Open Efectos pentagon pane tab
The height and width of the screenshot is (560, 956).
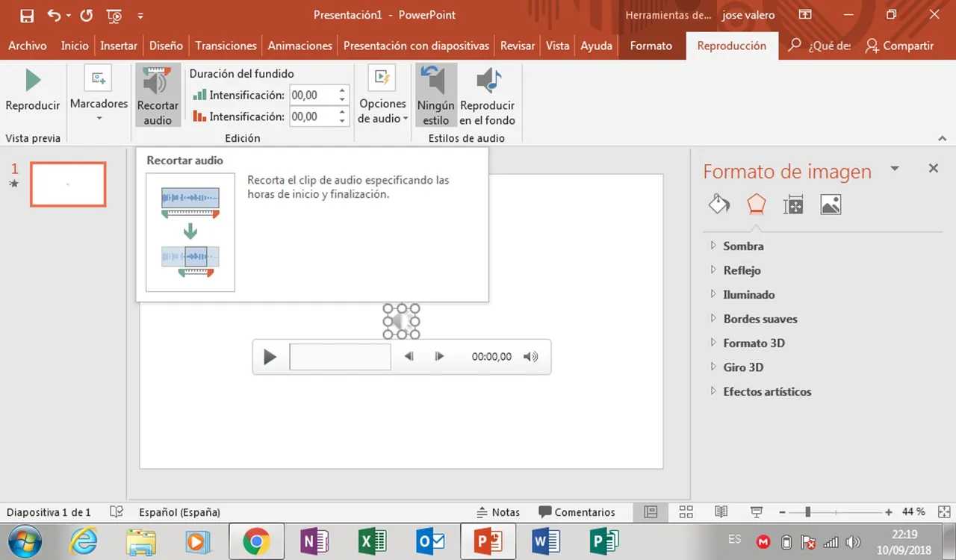(757, 205)
